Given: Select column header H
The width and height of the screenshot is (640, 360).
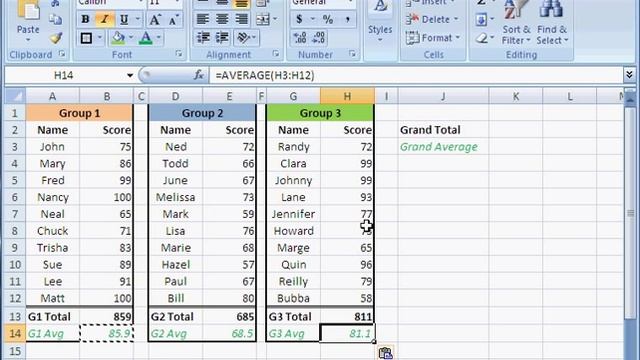Looking at the screenshot, I should click(347, 96).
